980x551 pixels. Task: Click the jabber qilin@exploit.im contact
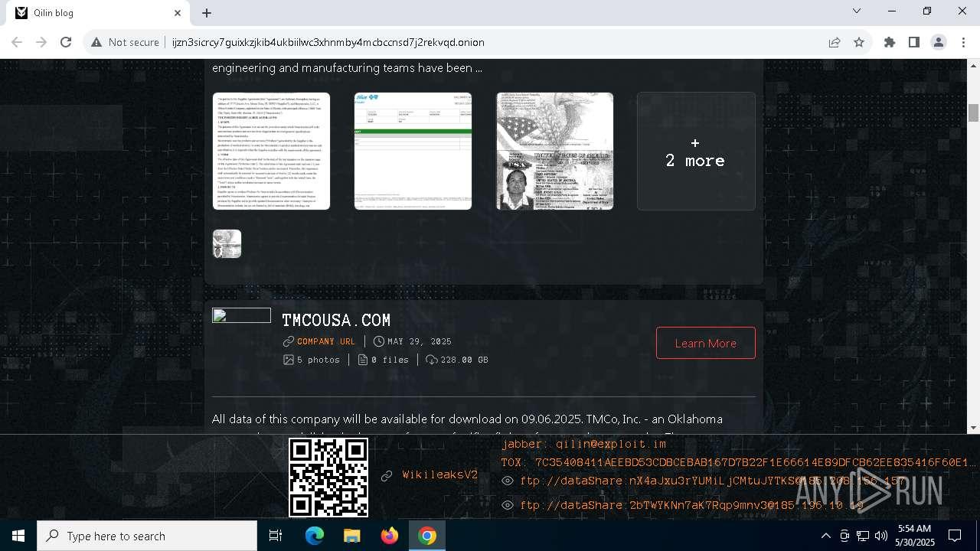[x=583, y=444]
